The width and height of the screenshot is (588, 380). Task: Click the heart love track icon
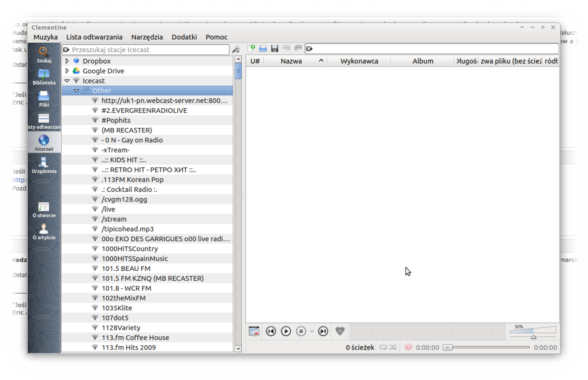(x=340, y=331)
